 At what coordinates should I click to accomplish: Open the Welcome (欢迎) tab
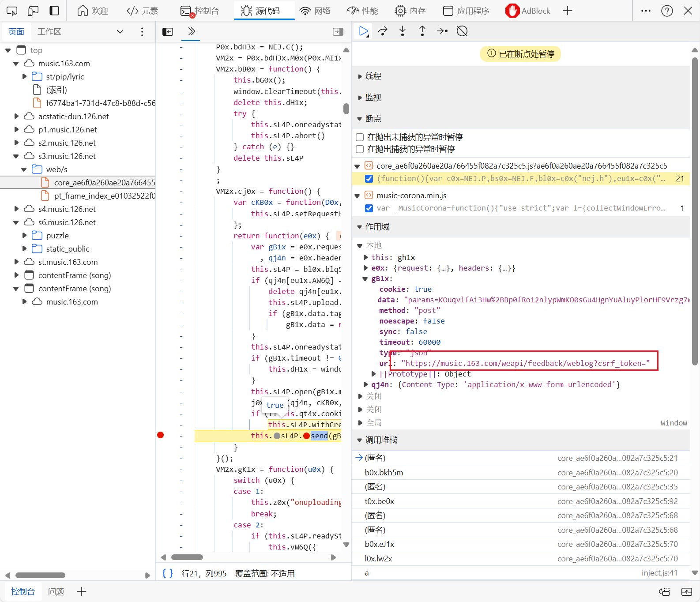coord(93,11)
